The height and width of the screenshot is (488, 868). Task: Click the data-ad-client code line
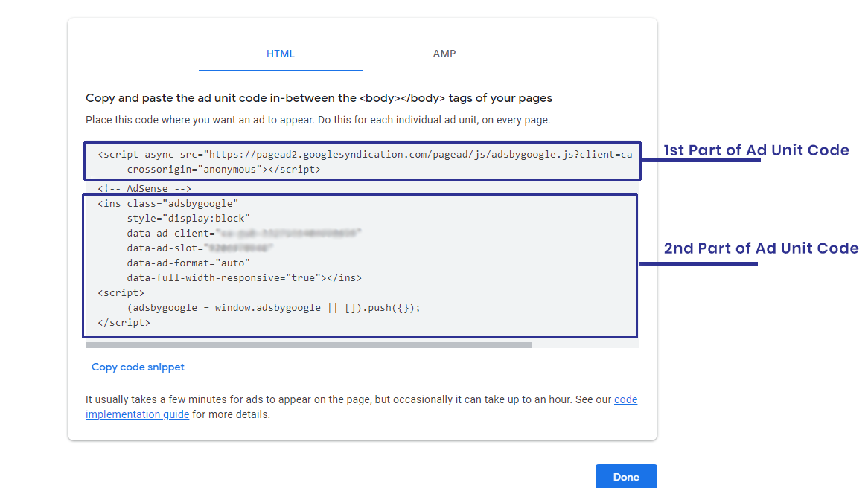pyautogui.click(x=243, y=233)
